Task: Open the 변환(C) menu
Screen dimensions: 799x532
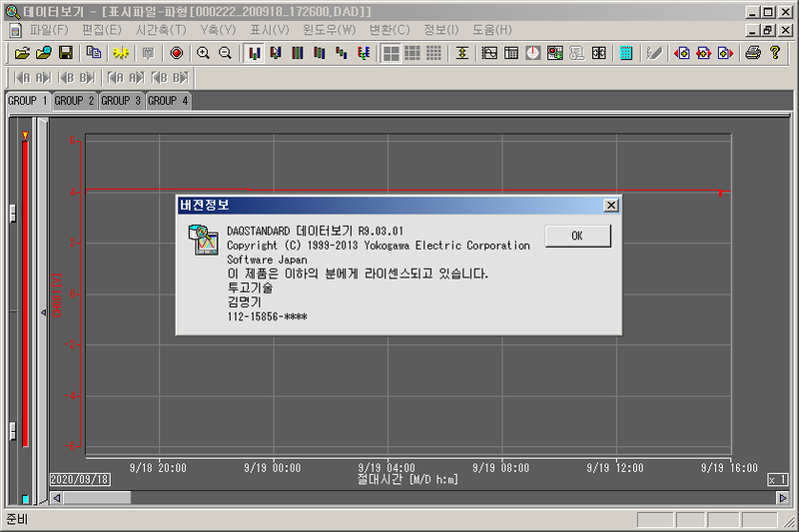Action: click(389, 30)
